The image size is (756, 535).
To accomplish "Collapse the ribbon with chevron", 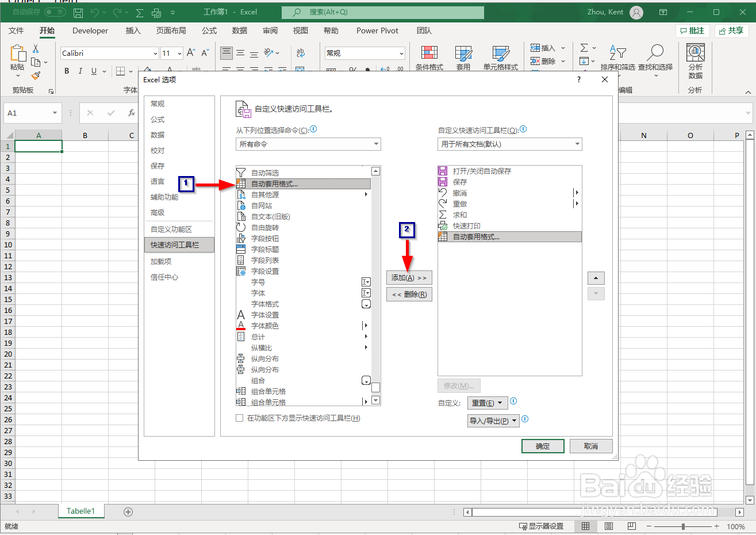I will coord(748,92).
